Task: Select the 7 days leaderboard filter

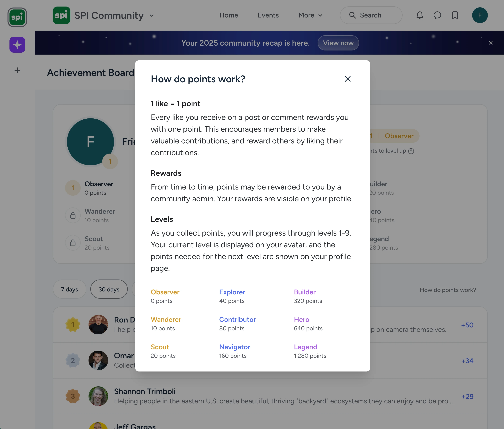Action: click(70, 289)
